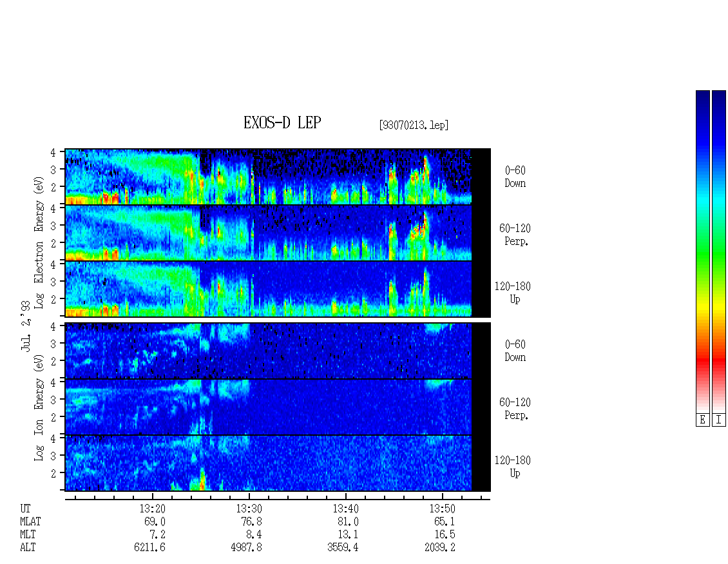The width and height of the screenshot is (728, 564).
Task: Click the MLT value 13.1
Action: click(348, 535)
